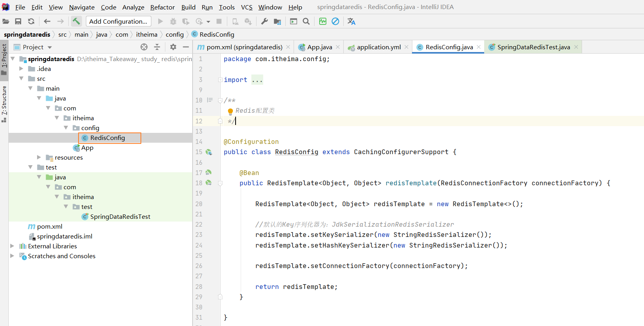Expand Scratches and Consoles node

point(12,256)
